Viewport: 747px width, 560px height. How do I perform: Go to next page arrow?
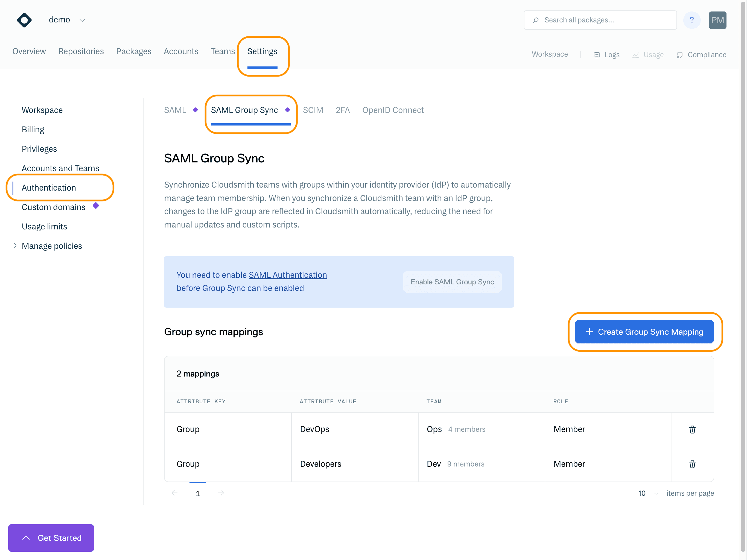221,493
